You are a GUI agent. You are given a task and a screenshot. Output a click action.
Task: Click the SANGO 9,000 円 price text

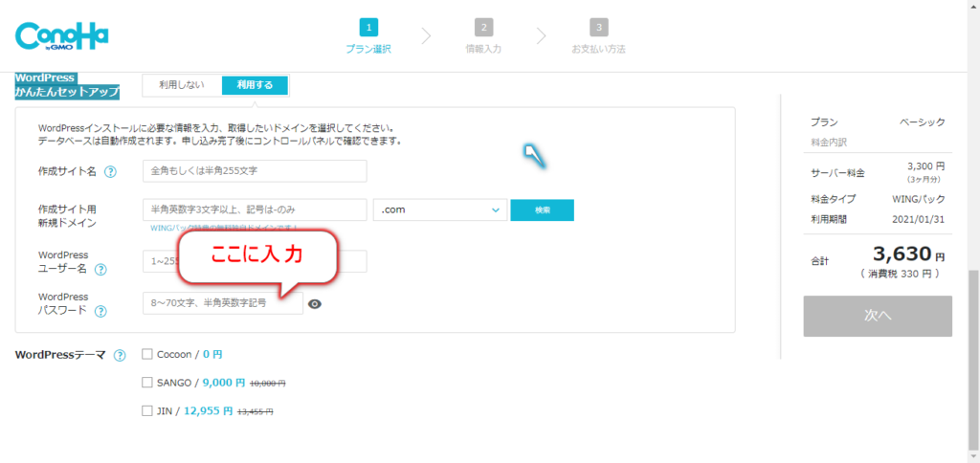(x=224, y=383)
